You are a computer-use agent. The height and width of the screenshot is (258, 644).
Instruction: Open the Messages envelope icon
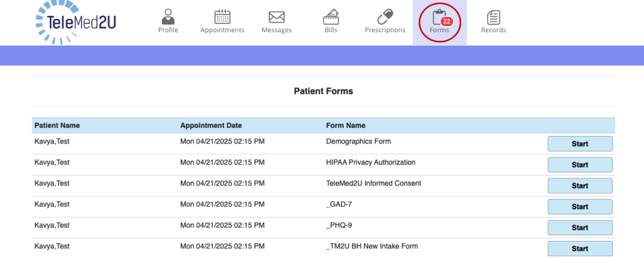point(276,17)
